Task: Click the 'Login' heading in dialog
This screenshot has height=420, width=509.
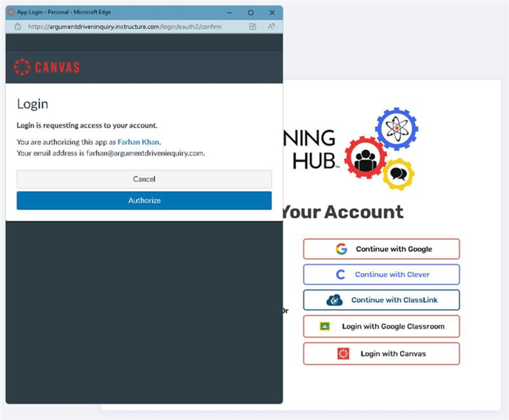Action: click(33, 104)
